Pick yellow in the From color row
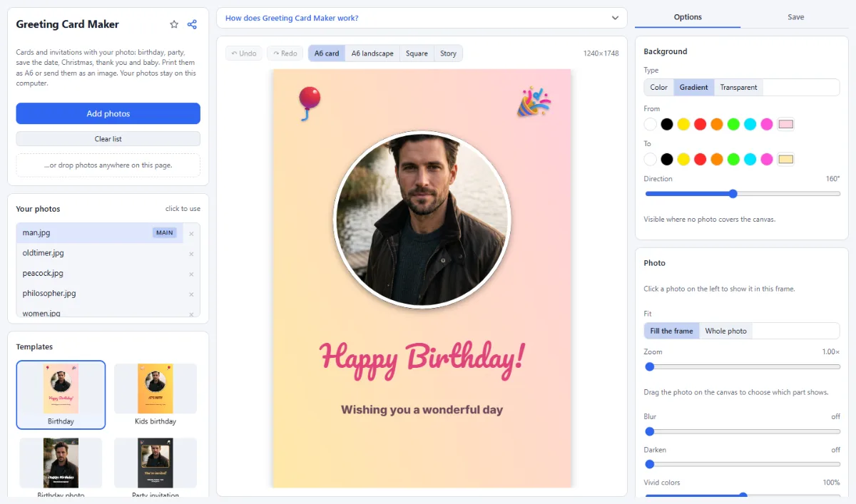 click(683, 124)
